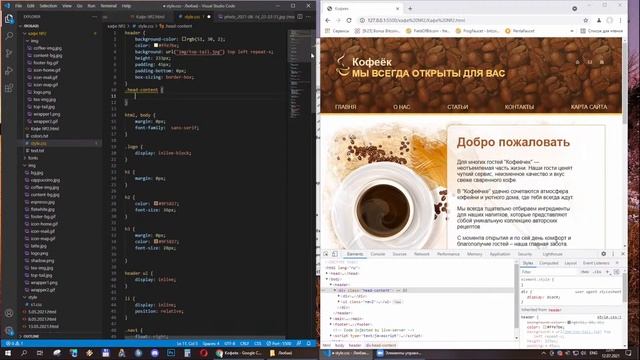Click mail icon in webpage header
640x360 pixels.
(x=589, y=62)
